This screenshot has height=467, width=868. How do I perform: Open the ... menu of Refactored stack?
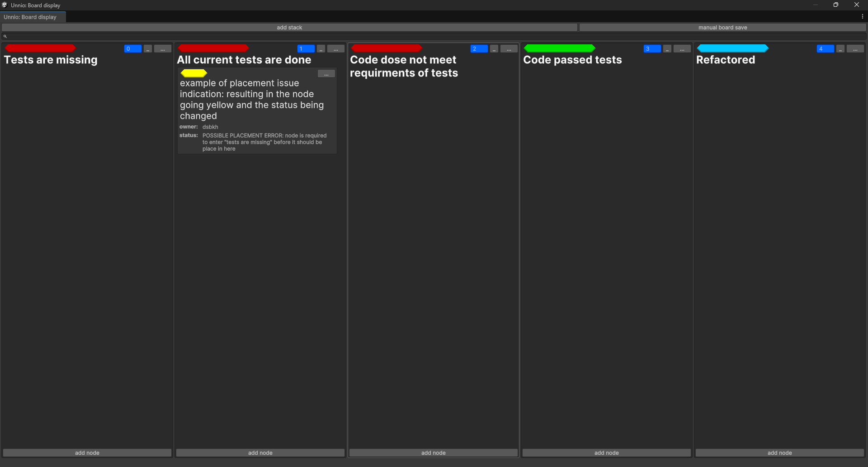[x=855, y=49]
